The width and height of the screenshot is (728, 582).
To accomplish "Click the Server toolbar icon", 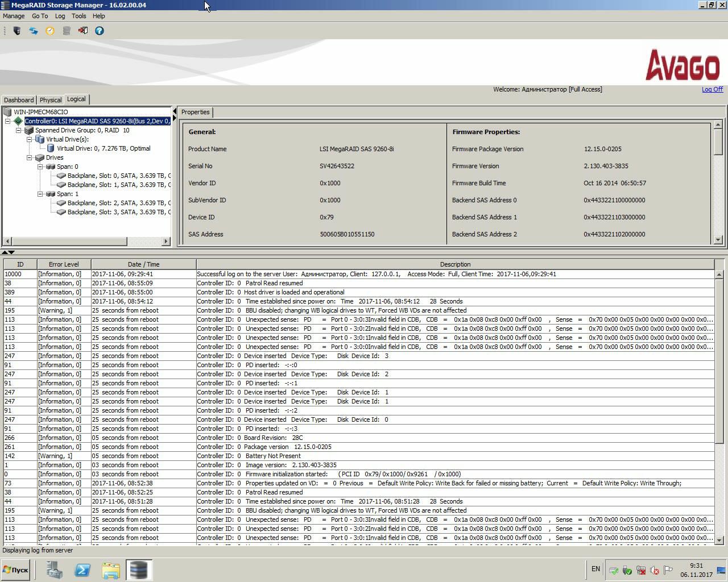I will tap(17, 31).
